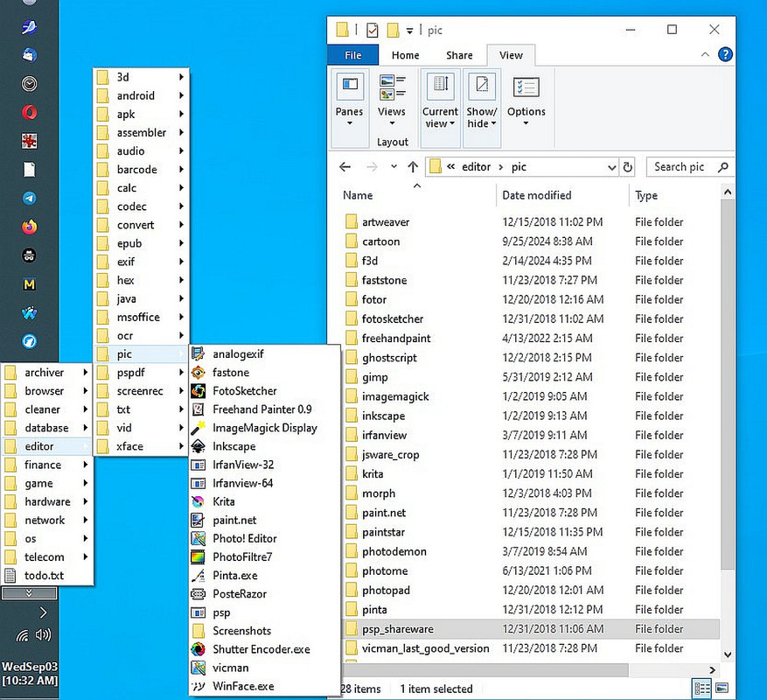Switch to the Home tab

pyautogui.click(x=405, y=55)
